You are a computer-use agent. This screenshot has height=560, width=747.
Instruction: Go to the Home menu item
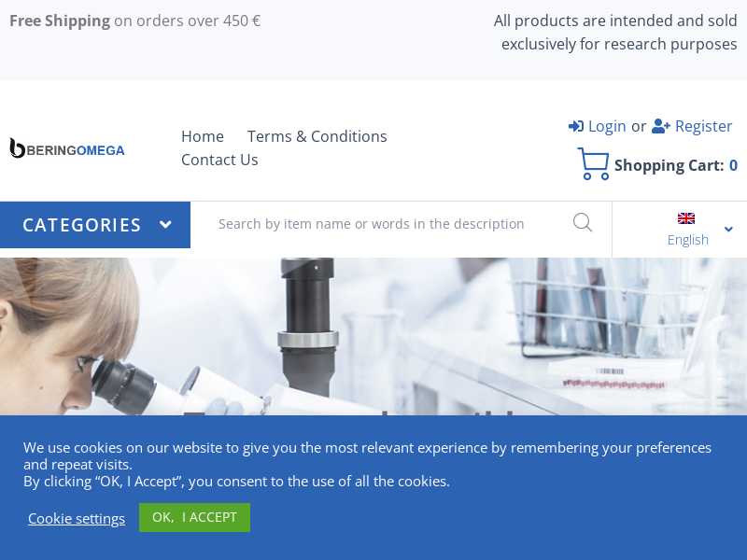203,136
